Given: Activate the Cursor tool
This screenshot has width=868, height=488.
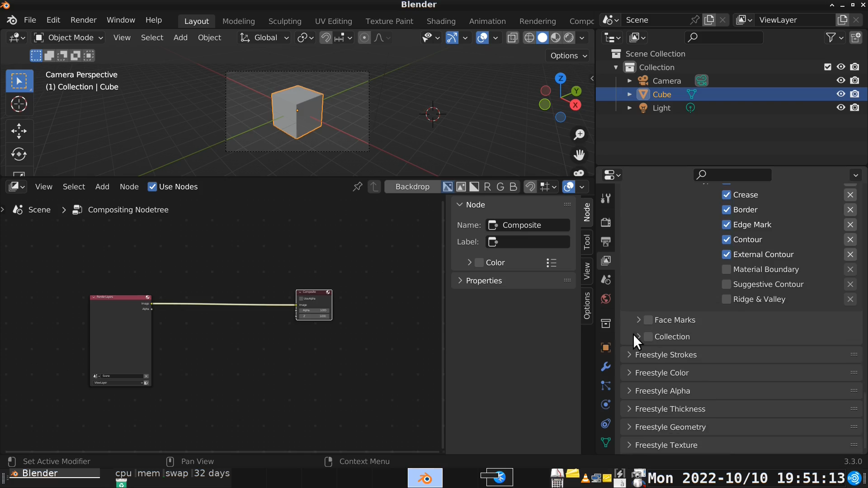Looking at the screenshot, I should click(19, 104).
